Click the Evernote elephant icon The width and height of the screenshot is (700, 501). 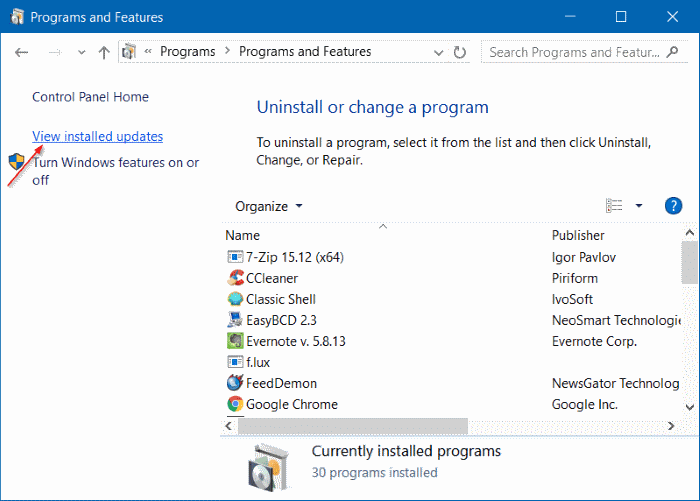pos(235,341)
